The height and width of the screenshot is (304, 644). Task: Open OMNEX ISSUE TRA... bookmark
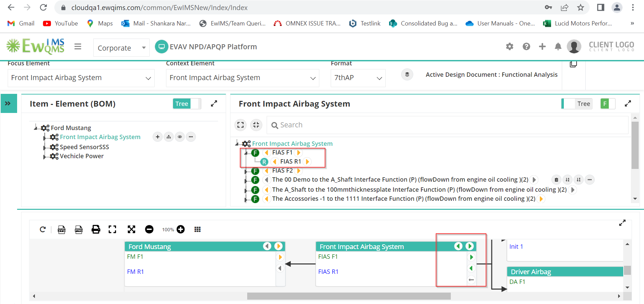pyautogui.click(x=307, y=23)
